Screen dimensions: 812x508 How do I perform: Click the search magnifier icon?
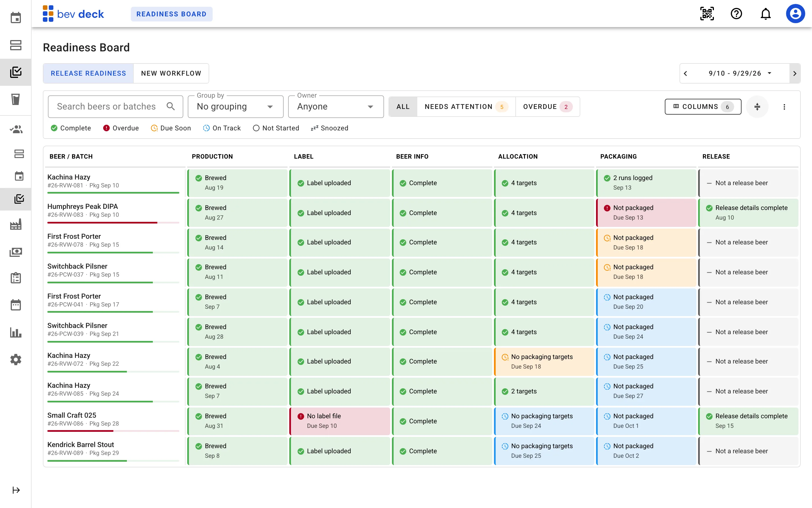tap(171, 106)
